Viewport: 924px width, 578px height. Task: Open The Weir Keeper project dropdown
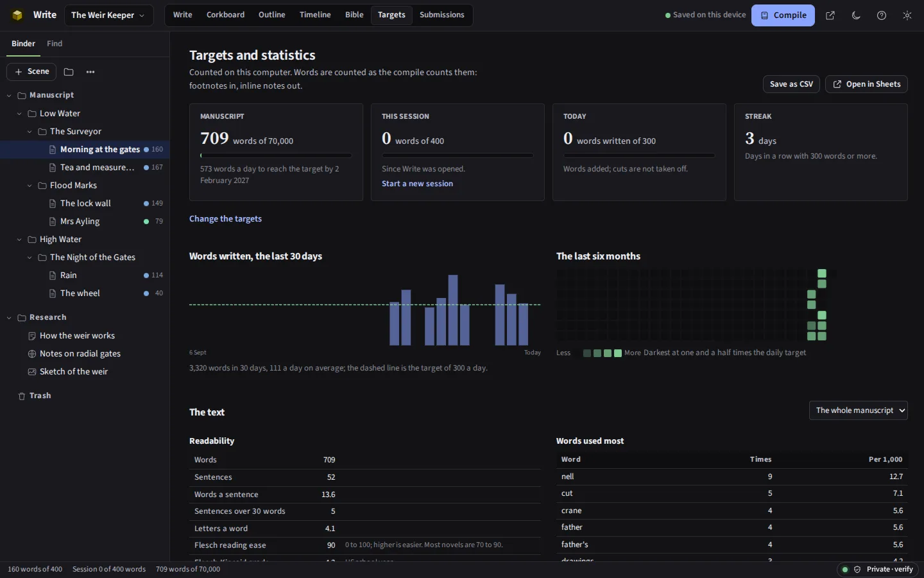108,15
